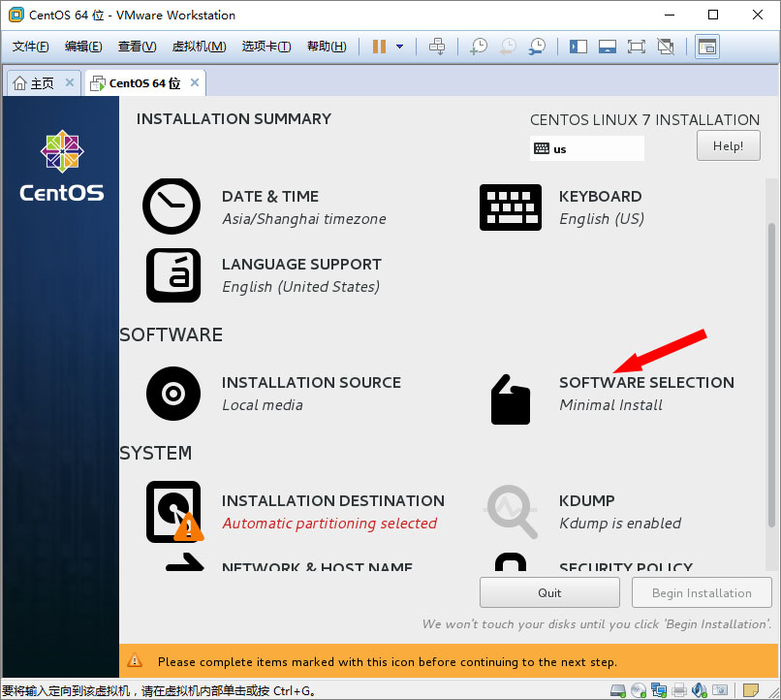Image resolution: width=781 pixels, height=700 pixels.
Task: Click the KDUMP magnifier icon
Action: (x=511, y=511)
